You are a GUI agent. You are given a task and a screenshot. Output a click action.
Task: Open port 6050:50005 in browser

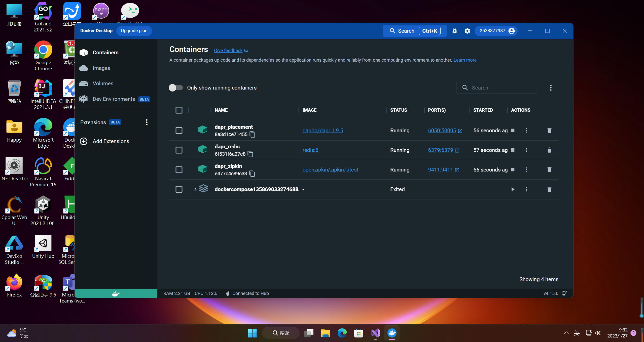pyautogui.click(x=442, y=130)
